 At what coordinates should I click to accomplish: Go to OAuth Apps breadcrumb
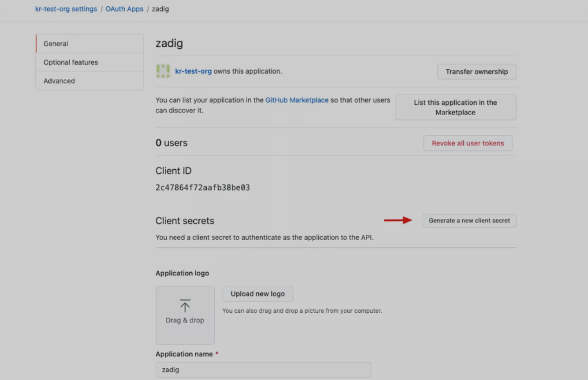(x=124, y=9)
